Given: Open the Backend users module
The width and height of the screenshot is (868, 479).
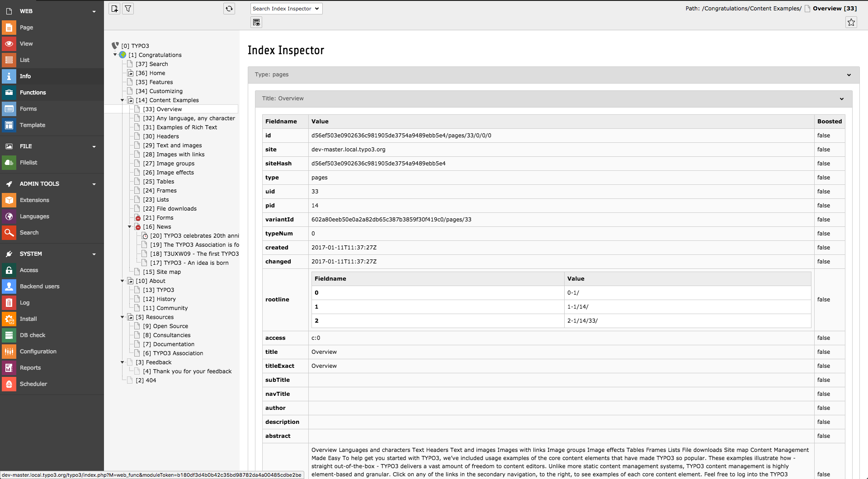Looking at the screenshot, I should coord(39,286).
